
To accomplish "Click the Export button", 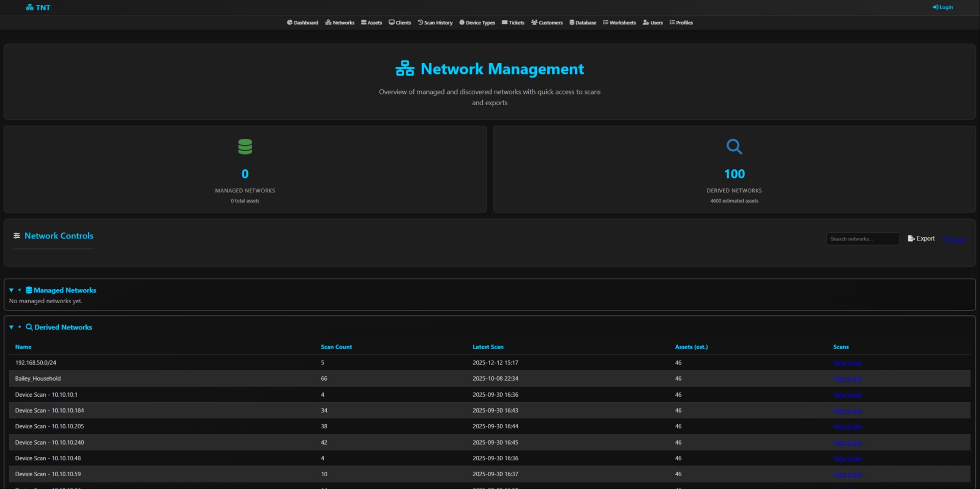I will click(x=920, y=238).
